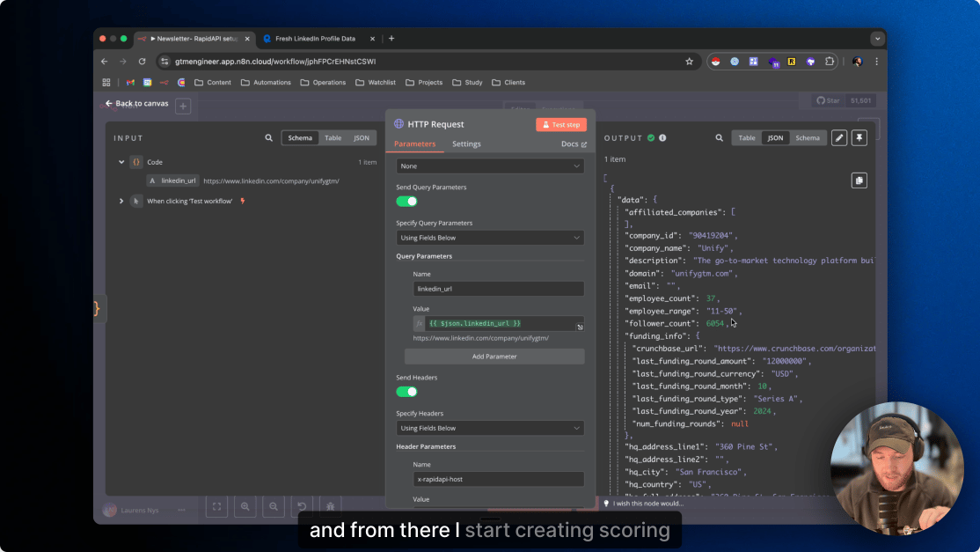Disable the Send Query Parameters toggle

pos(407,202)
